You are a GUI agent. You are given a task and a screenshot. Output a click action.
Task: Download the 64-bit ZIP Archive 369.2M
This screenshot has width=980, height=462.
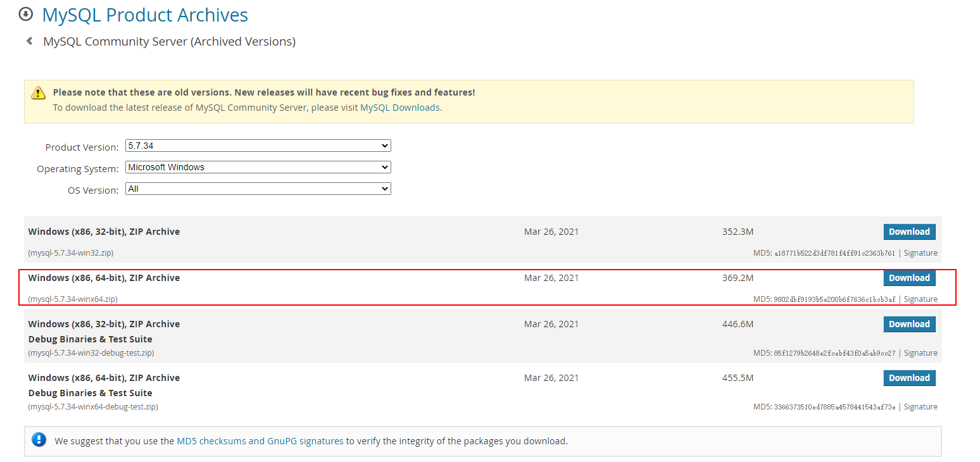point(909,278)
